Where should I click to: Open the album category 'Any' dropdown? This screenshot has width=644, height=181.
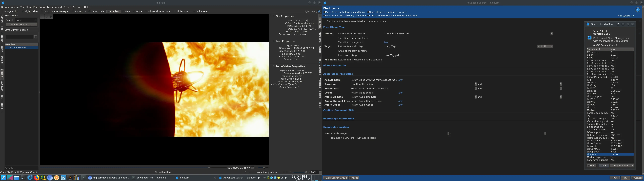[x=386, y=42]
